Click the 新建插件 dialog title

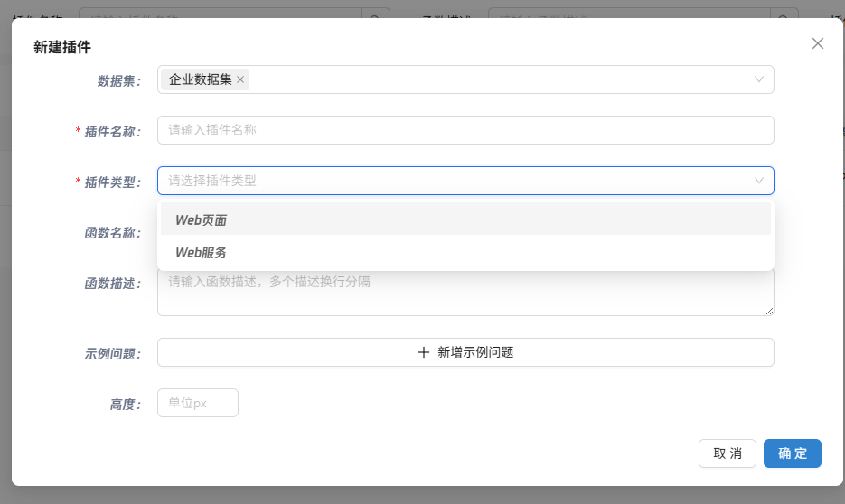click(x=62, y=47)
